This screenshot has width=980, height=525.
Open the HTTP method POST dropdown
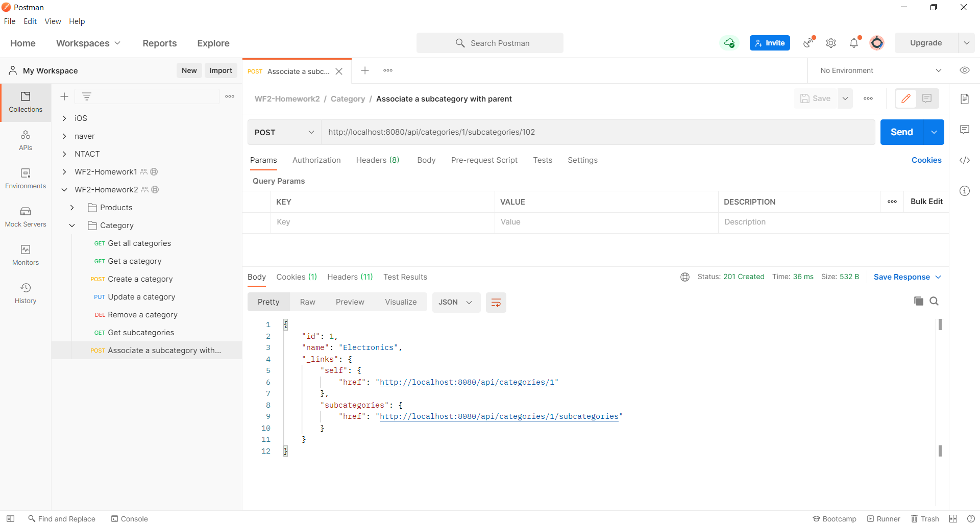pyautogui.click(x=284, y=132)
